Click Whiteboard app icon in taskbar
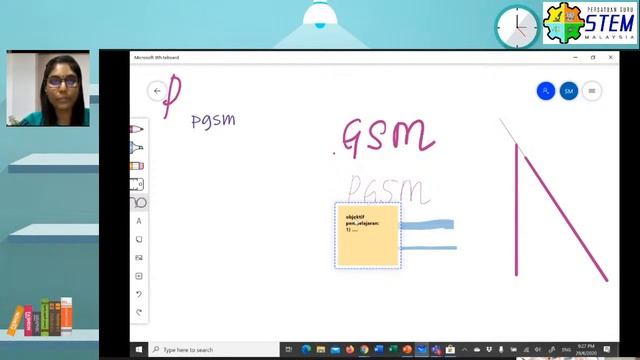640x360 pixels. (422, 349)
